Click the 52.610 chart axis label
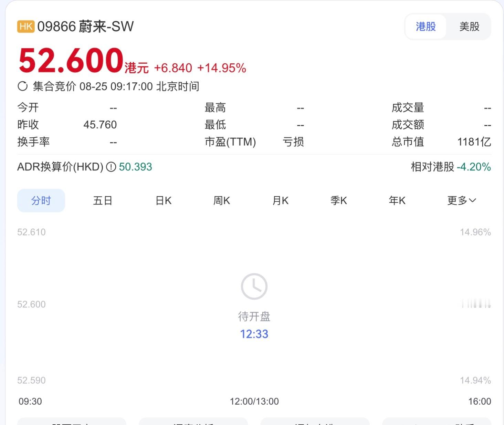504x425 pixels. pos(31,232)
